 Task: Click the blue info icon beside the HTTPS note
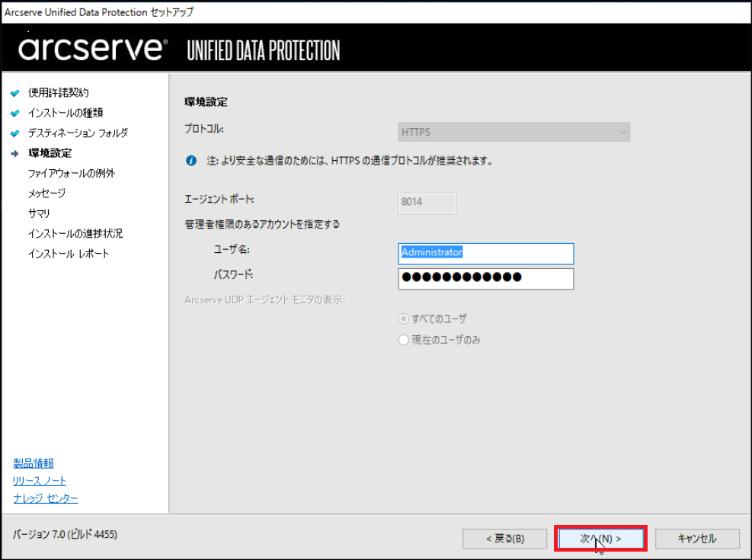point(191,161)
